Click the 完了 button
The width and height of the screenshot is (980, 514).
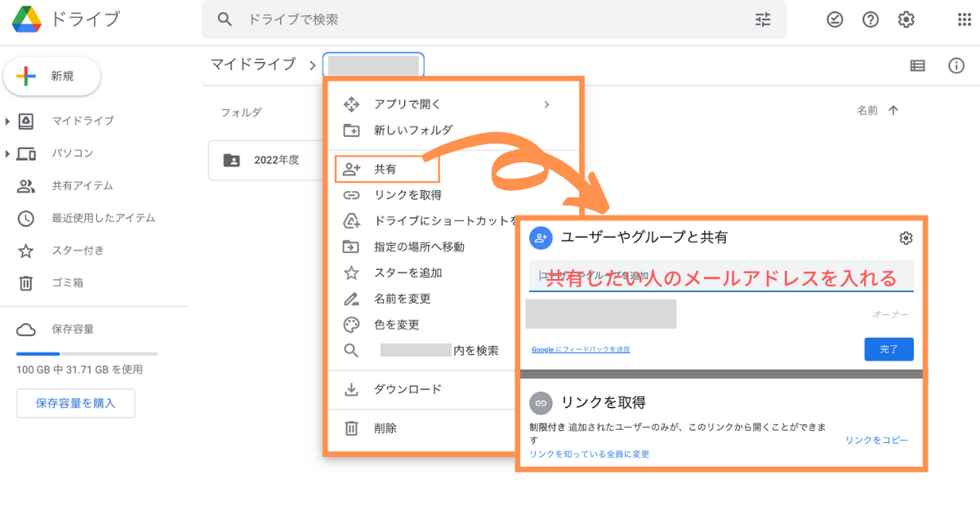tap(889, 348)
